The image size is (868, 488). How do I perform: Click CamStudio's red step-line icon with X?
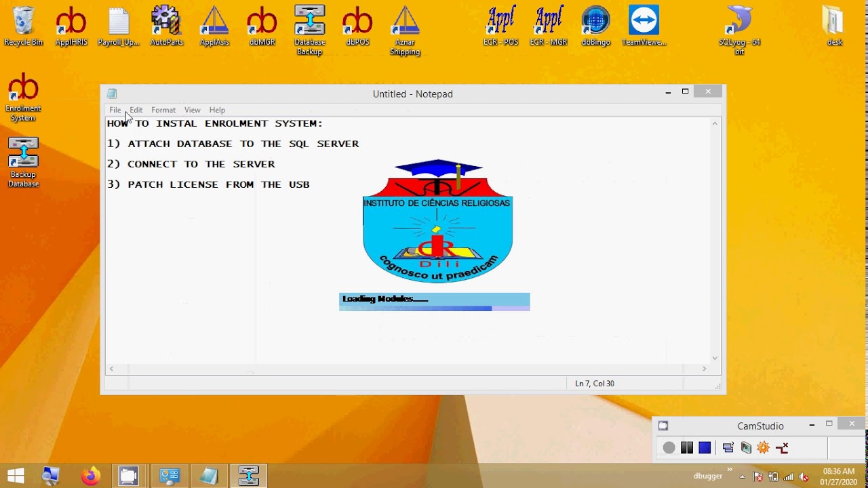(782, 447)
